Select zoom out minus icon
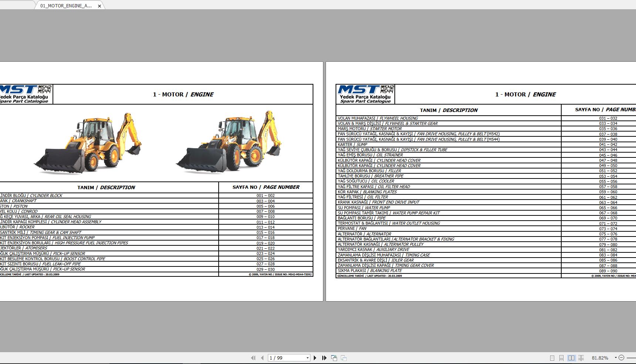This screenshot has height=364, width=636. [x=622, y=358]
